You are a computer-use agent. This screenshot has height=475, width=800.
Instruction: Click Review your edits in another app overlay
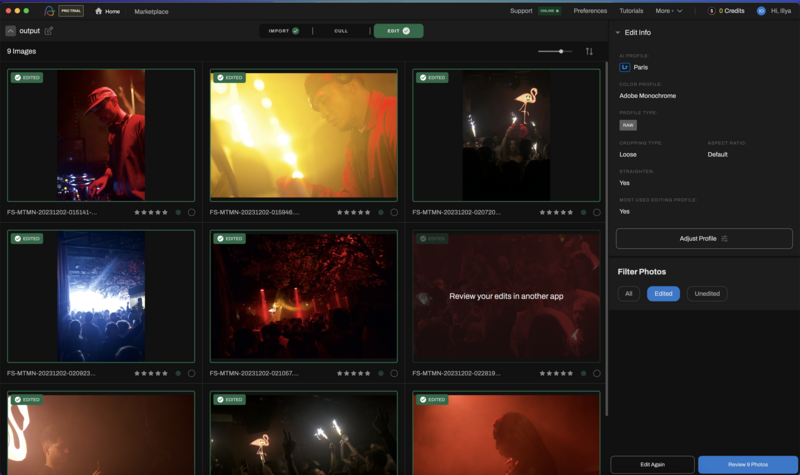[506, 296]
